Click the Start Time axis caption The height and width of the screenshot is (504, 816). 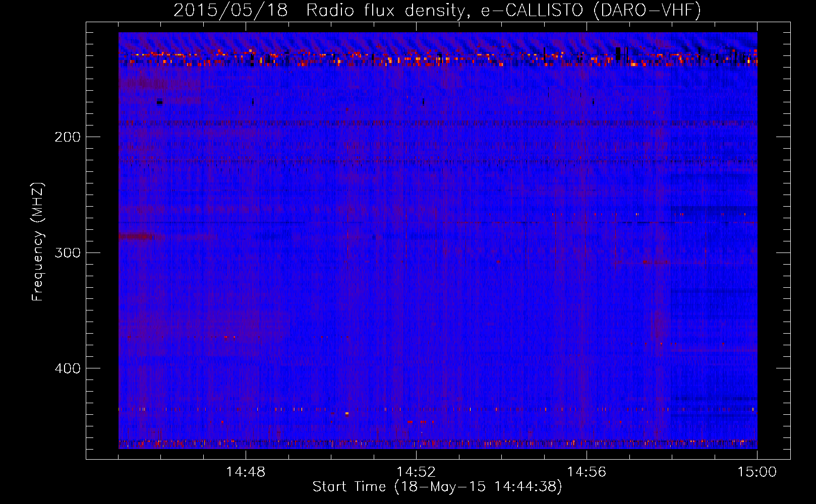tap(437, 487)
